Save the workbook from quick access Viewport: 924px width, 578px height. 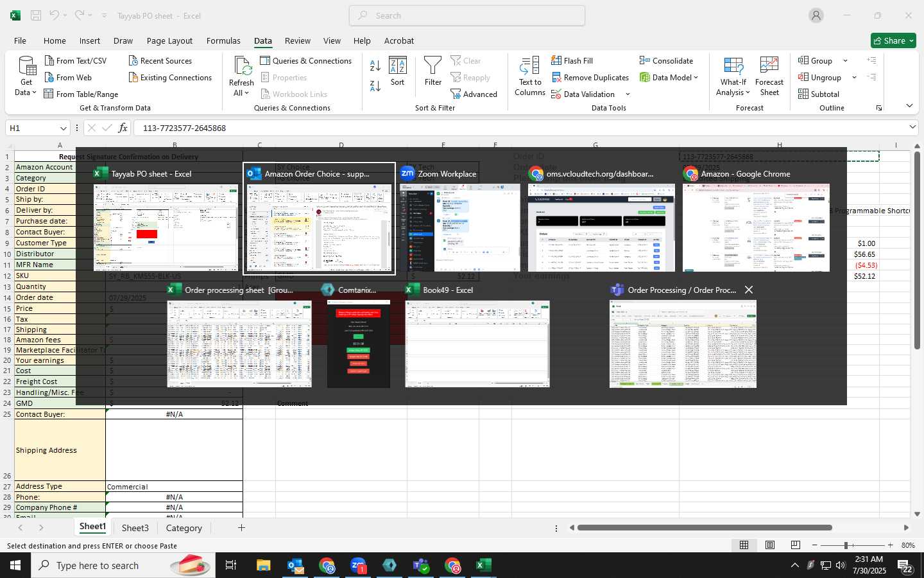pos(36,15)
